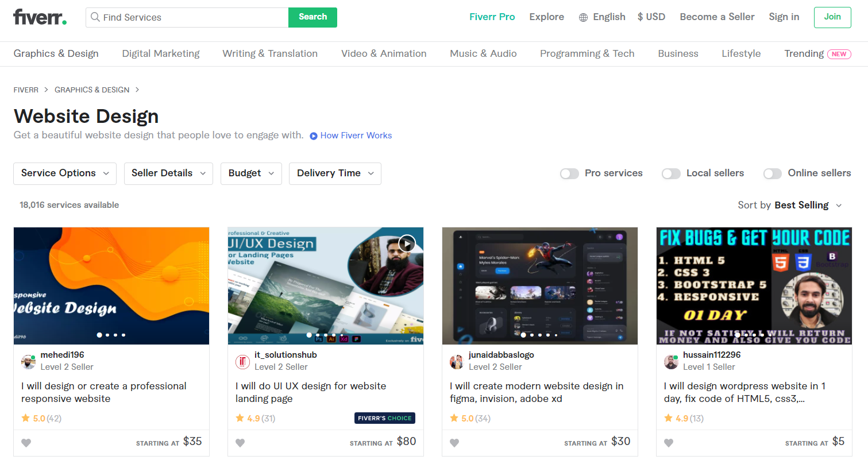868x464 pixels.
Task: Click the magnifier icon in search box
Action: (95, 17)
